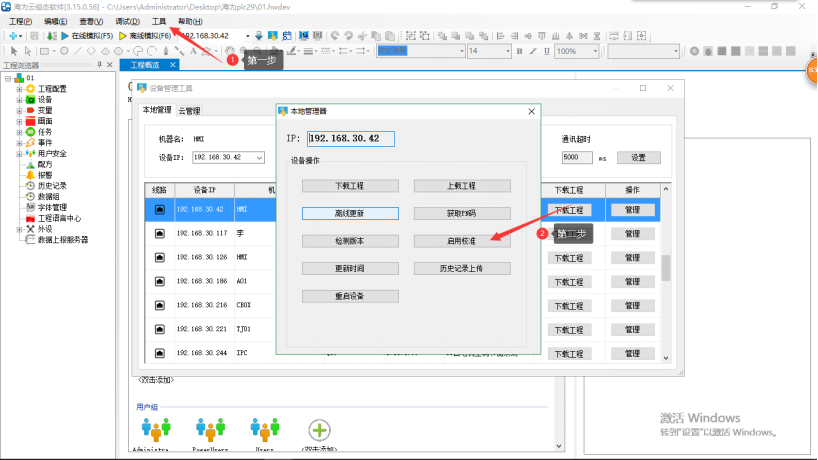Click the device list vertical scrollbar

[x=665, y=268]
